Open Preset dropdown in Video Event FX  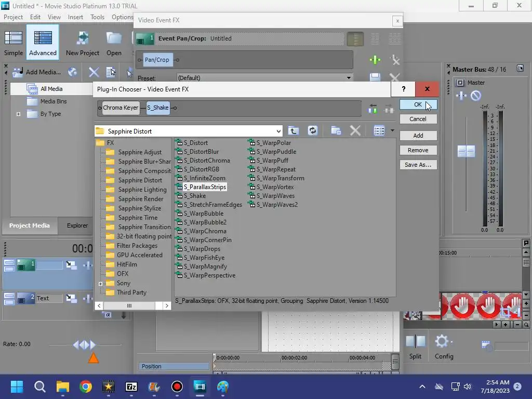coord(349,78)
